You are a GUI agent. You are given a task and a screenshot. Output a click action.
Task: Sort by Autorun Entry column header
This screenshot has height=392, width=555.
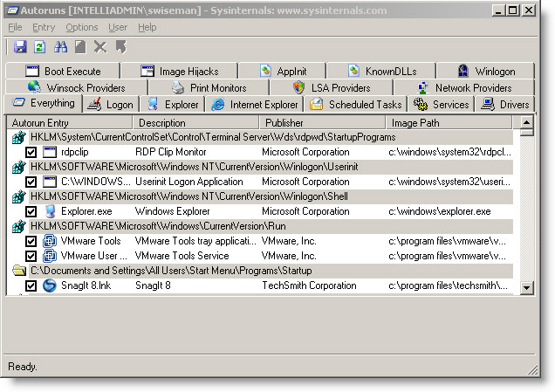click(70, 123)
